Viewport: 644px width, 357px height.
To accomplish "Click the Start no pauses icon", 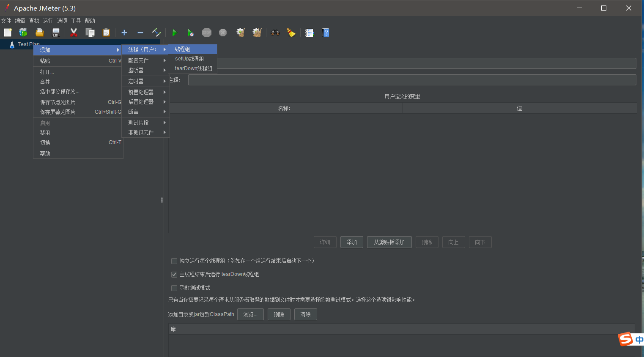I will (x=190, y=33).
